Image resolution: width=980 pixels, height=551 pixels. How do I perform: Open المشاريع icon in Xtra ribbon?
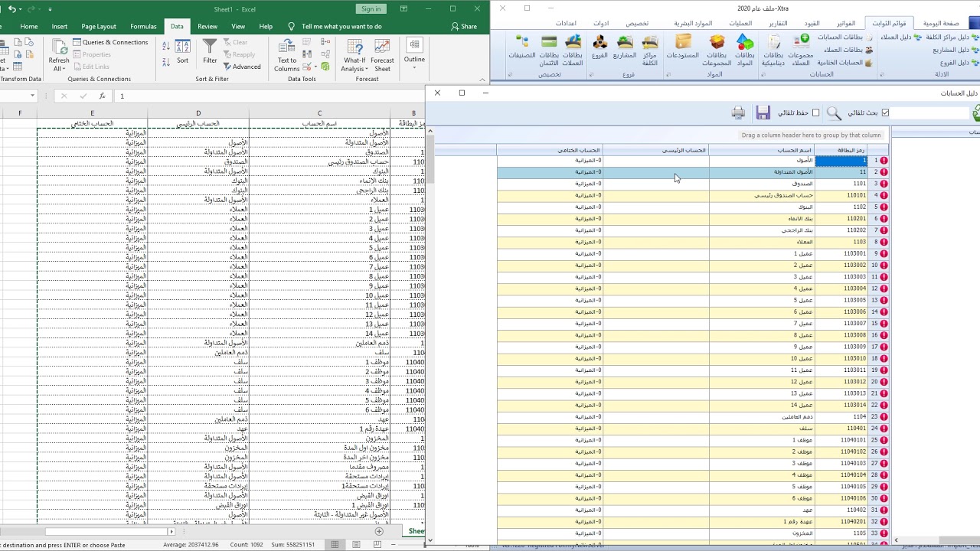(x=625, y=46)
